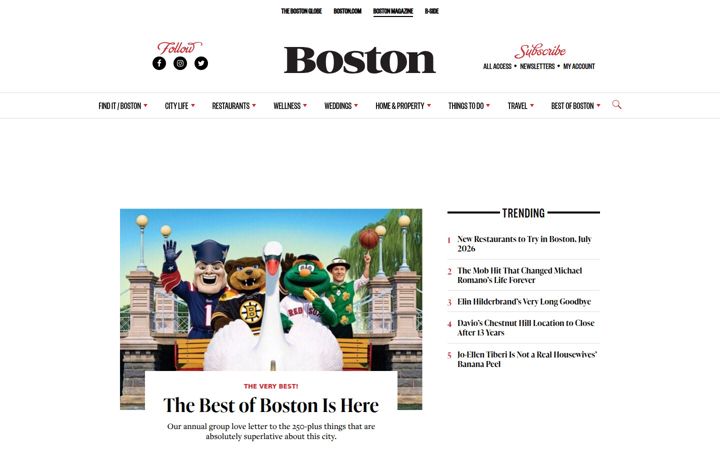Click the Subscribe script link
The image size is (720, 450).
point(540,51)
